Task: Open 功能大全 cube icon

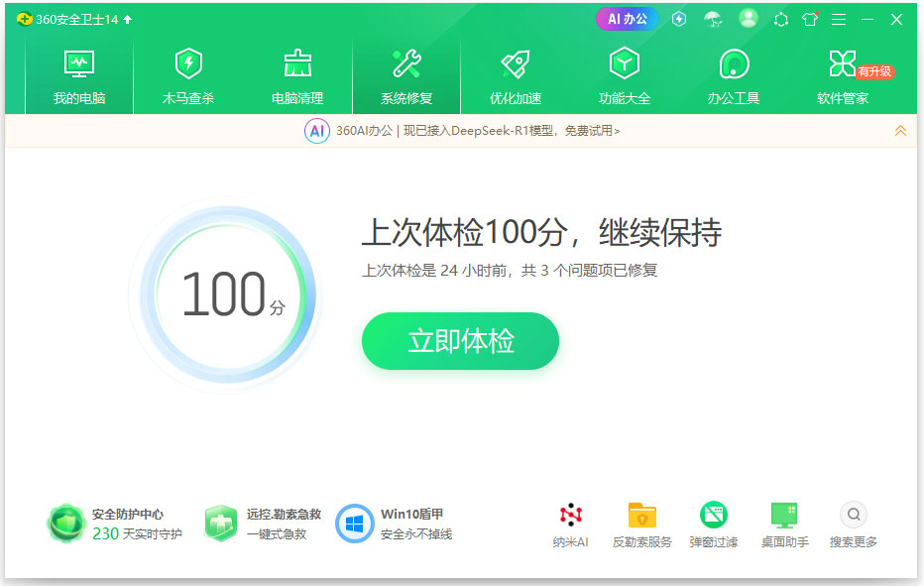Action: pyautogui.click(x=624, y=63)
